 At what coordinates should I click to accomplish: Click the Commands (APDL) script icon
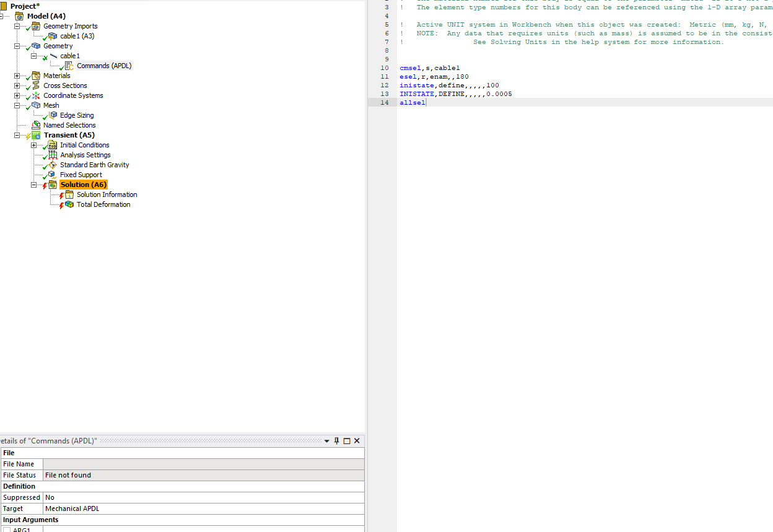click(69, 66)
